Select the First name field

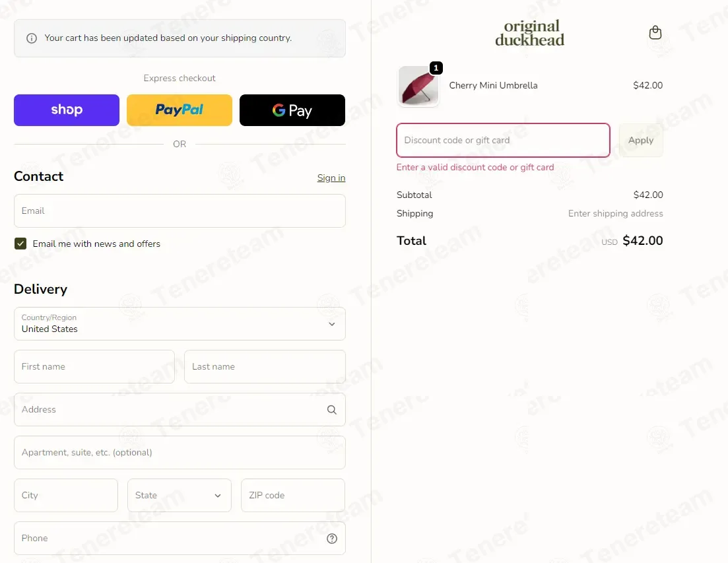94,367
